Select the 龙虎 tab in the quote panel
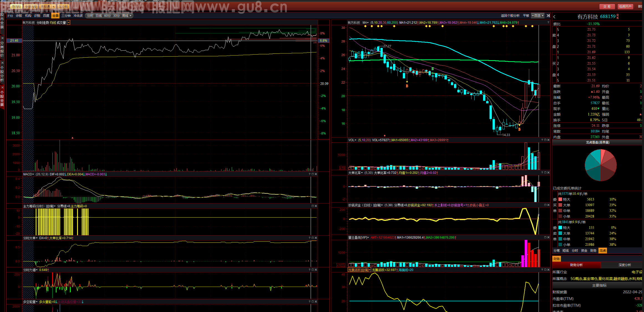The height and width of the screenshot is (312, 644). (603, 251)
